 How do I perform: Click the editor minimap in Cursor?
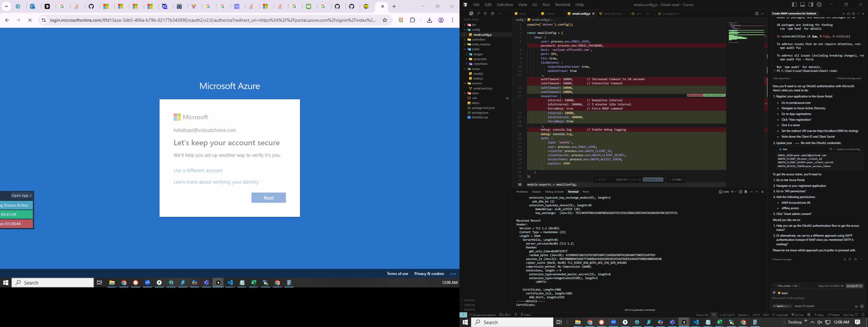(x=746, y=32)
